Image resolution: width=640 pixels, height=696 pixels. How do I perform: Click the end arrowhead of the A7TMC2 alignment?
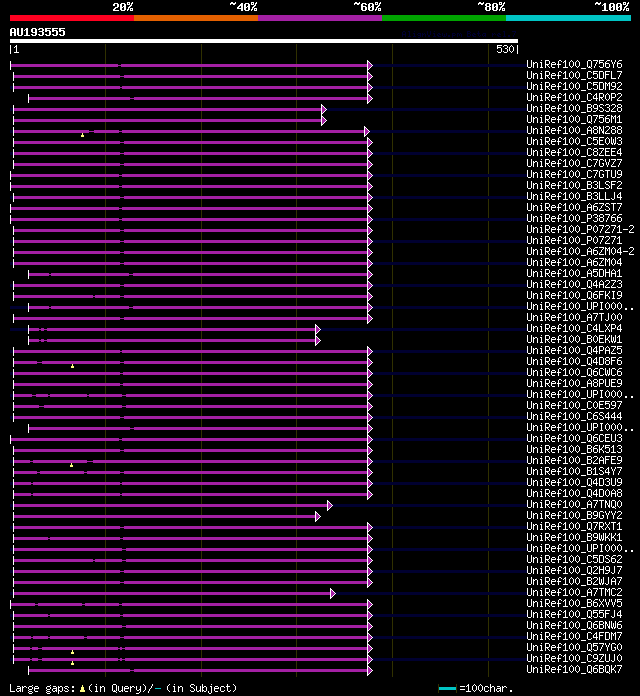[333, 593]
